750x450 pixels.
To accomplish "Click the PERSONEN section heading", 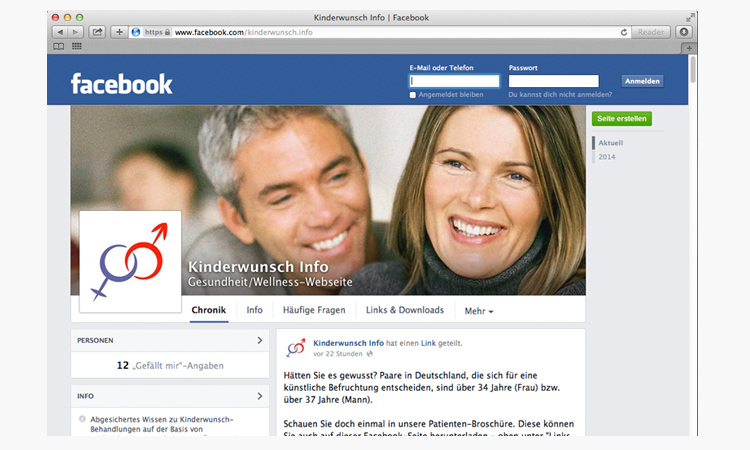I will 95,340.
